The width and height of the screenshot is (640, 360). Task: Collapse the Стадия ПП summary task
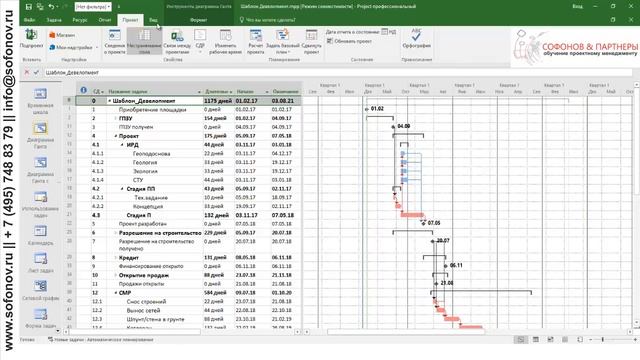pyautogui.click(x=122, y=189)
